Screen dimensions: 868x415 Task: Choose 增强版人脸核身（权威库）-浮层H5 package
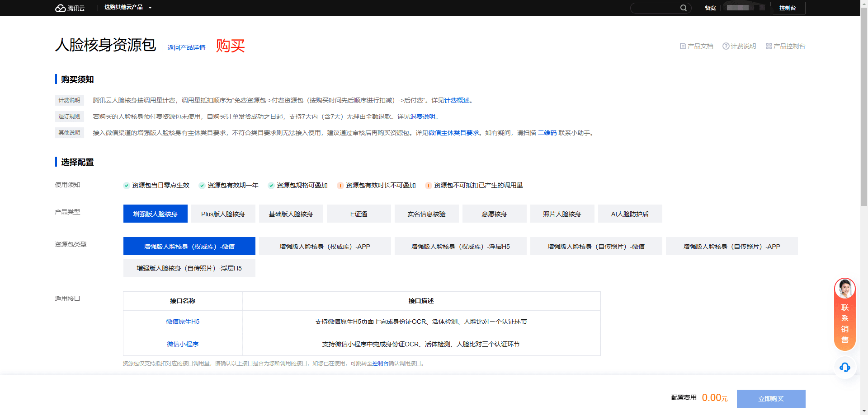pyautogui.click(x=460, y=246)
